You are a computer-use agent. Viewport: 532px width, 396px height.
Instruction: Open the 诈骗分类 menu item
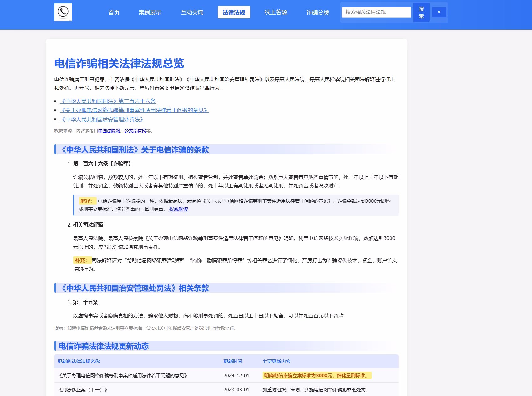(318, 13)
